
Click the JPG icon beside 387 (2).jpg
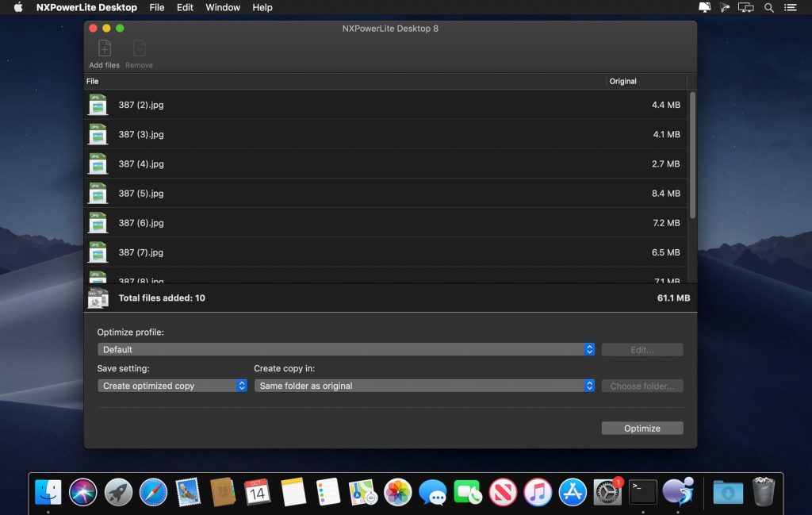[x=98, y=104]
